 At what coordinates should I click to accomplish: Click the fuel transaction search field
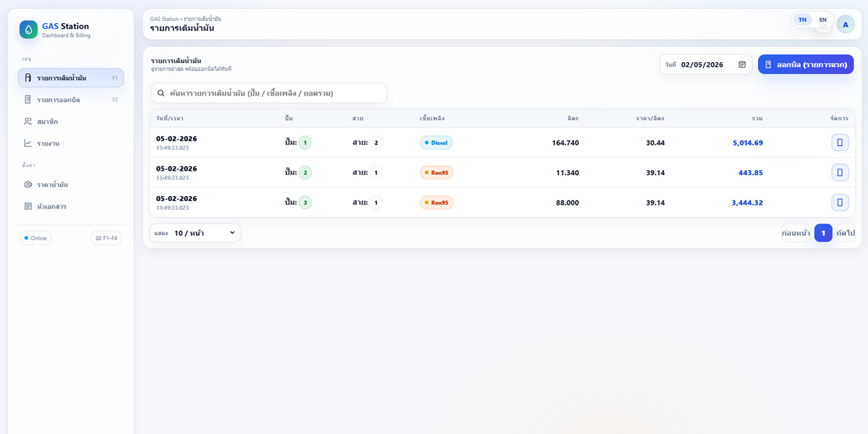269,93
